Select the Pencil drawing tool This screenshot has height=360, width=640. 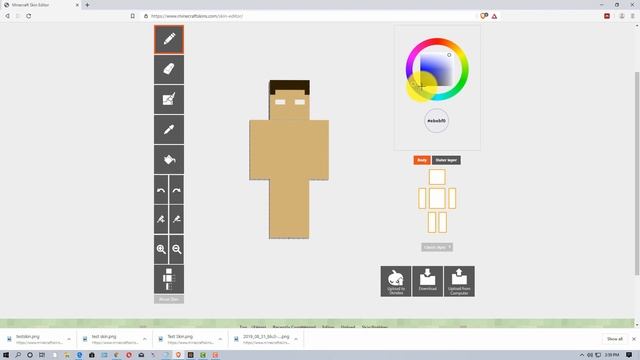(x=169, y=40)
